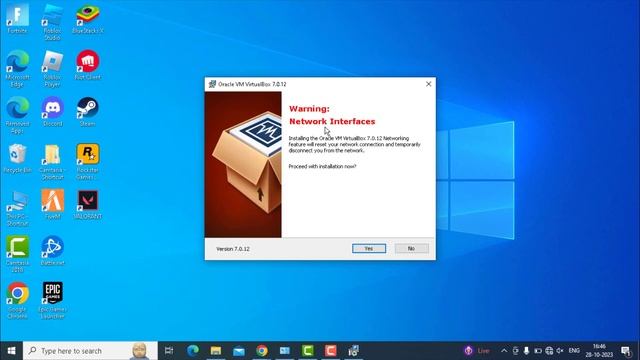Open the Riot Client desktop shortcut
This screenshot has height=360, width=640.
pos(87,65)
